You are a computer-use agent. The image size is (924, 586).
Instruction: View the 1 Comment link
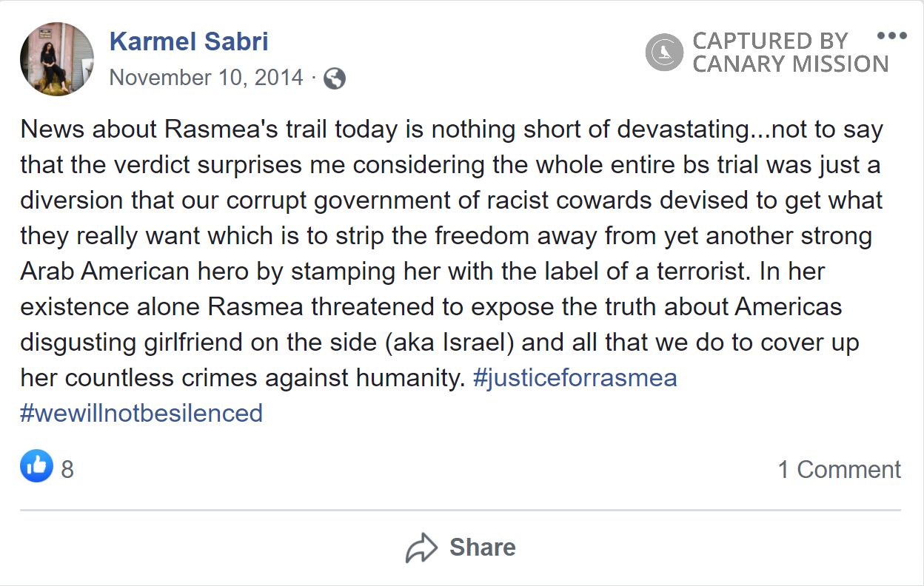(x=839, y=469)
